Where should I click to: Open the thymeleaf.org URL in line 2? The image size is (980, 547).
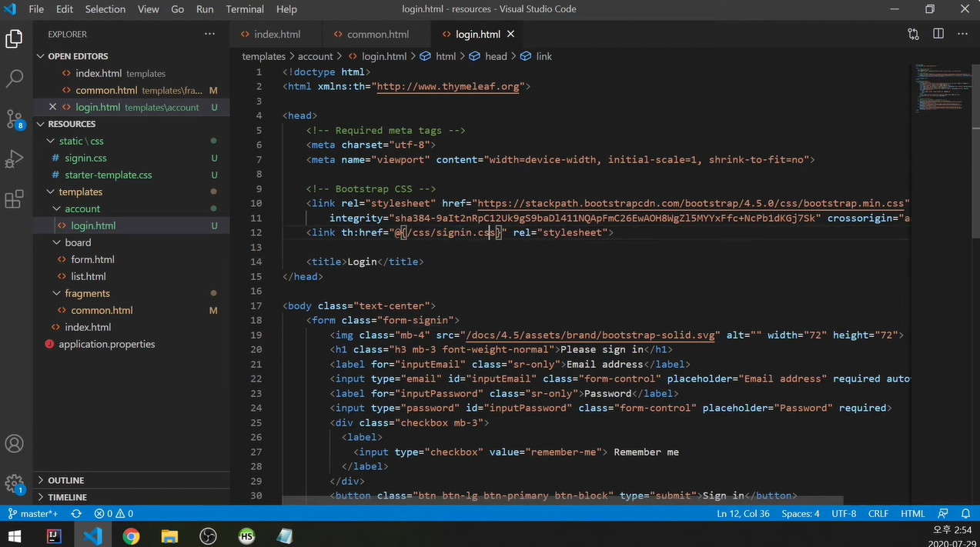[448, 86]
